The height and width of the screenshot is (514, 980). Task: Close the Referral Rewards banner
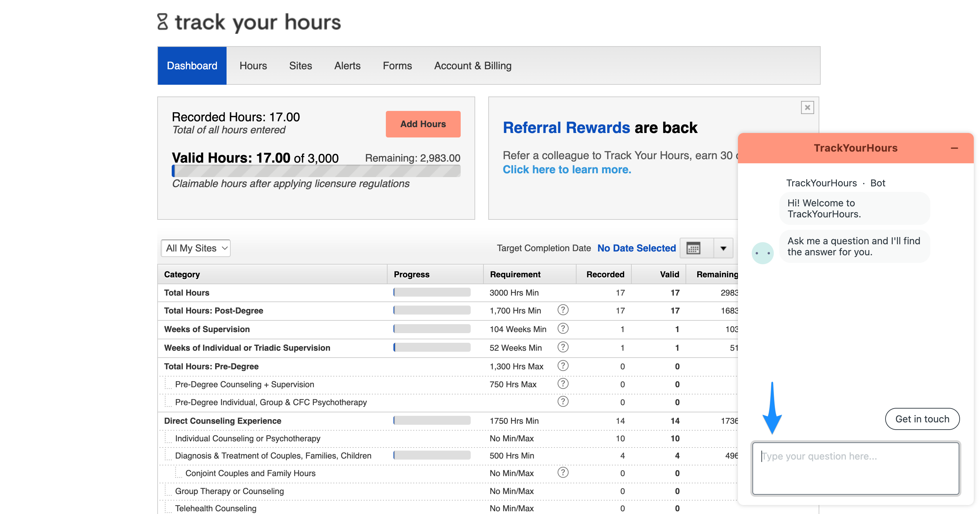[x=807, y=107]
